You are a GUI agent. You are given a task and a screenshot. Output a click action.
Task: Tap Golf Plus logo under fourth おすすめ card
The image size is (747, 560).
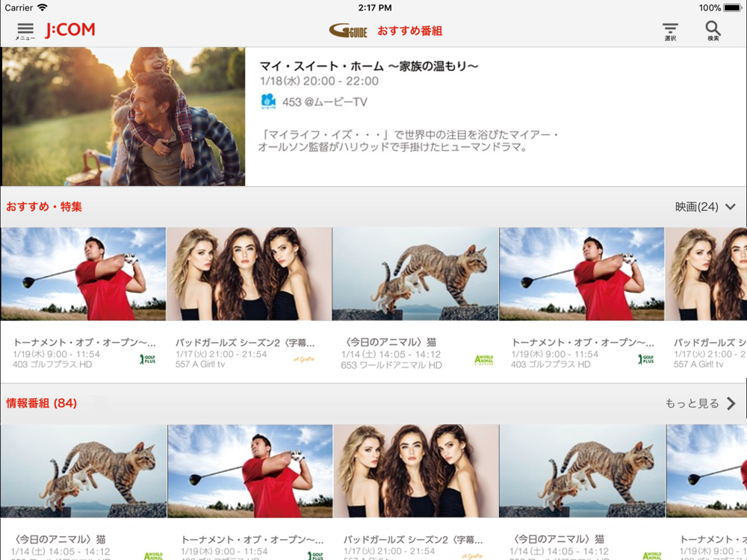tap(646, 359)
